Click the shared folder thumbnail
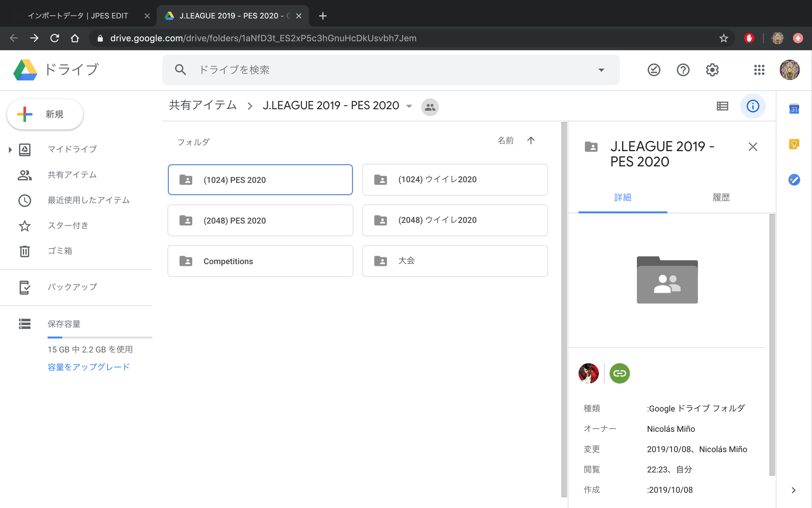 click(667, 280)
